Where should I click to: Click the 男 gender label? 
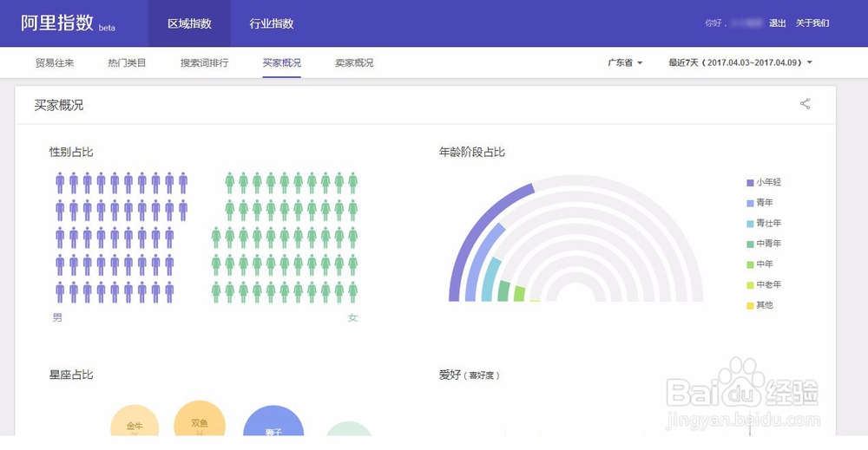(57, 317)
